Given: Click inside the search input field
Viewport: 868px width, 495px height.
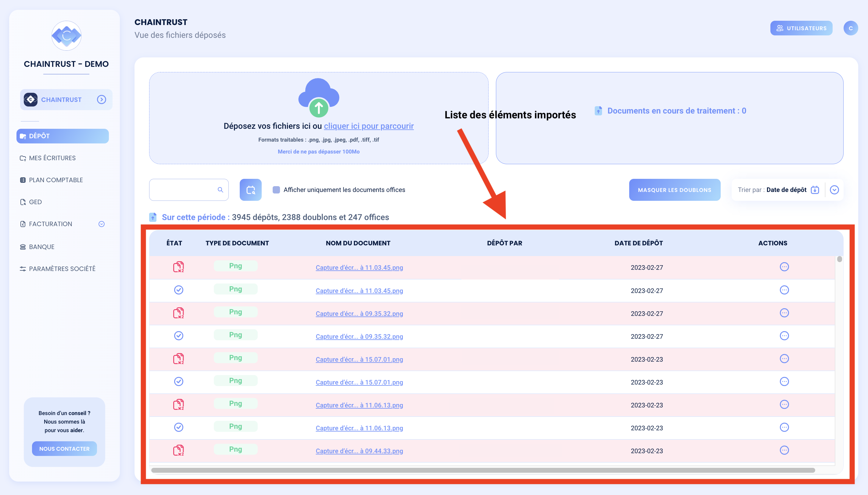Looking at the screenshot, I should 185,190.
